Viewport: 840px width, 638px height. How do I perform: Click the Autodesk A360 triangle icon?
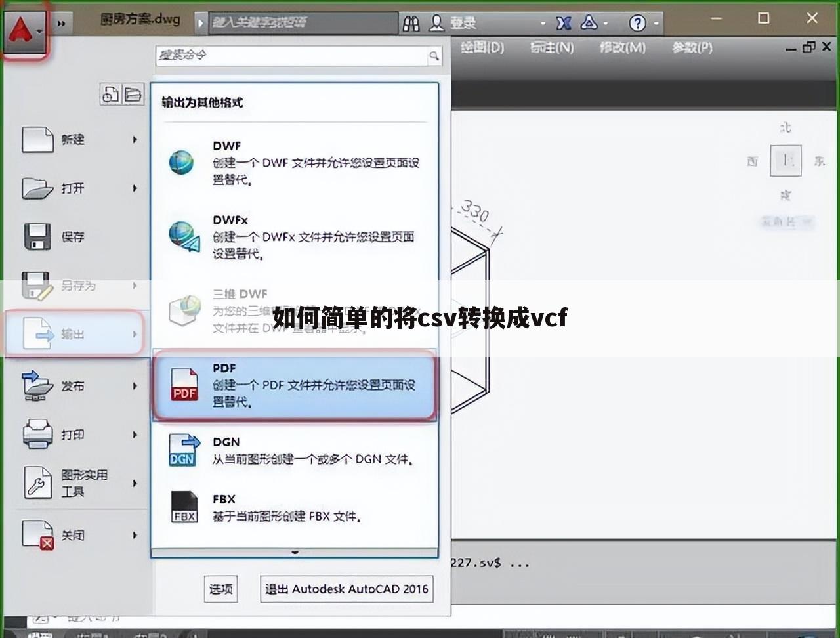[x=589, y=24]
